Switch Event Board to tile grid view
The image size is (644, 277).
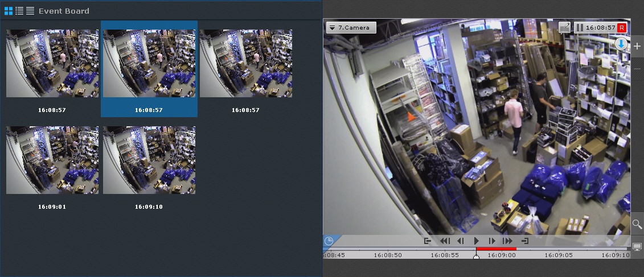pyautogui.click(x=9, y=11)
